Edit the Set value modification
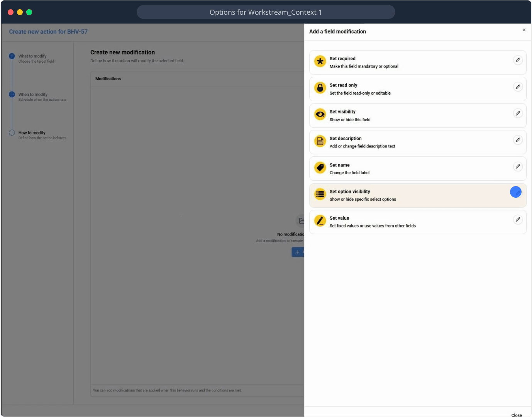 [518, 220]
